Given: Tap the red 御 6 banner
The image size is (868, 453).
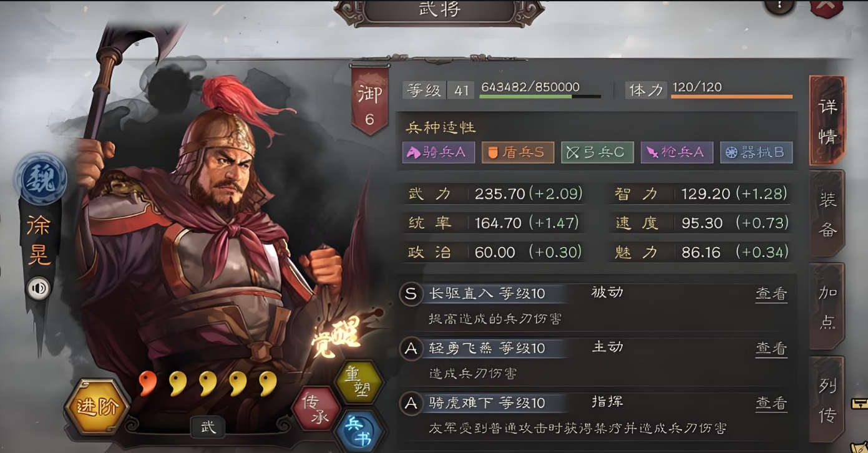Looking at the screenshot, I should [370, 100].
